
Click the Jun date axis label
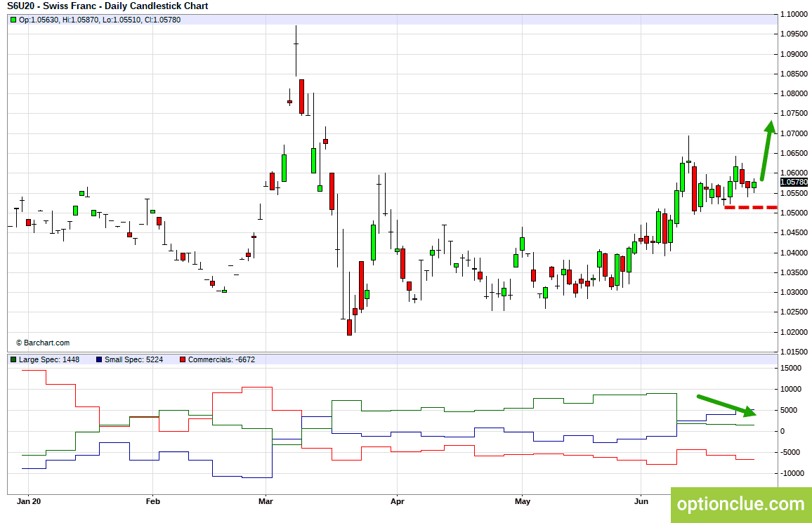[641, 501]
